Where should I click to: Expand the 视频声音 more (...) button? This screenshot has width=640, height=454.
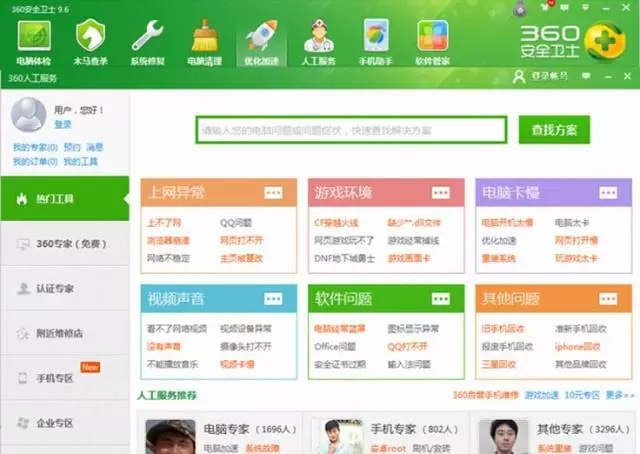tap(273, 299)
